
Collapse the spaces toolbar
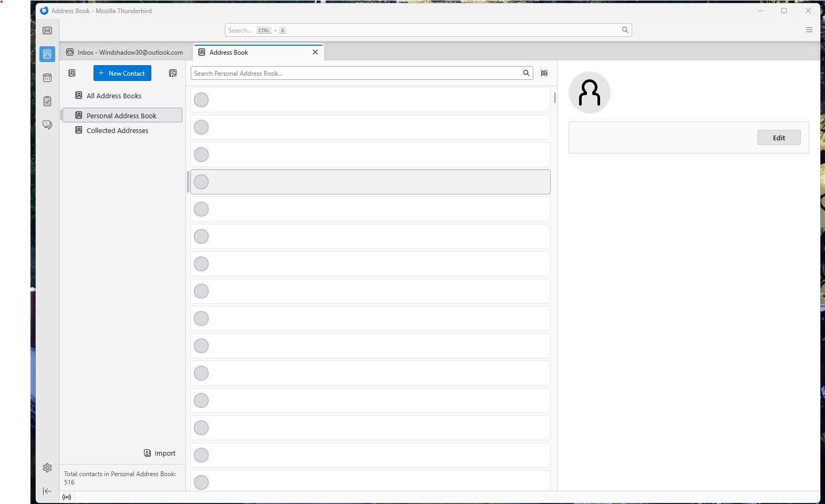point(47,491)
